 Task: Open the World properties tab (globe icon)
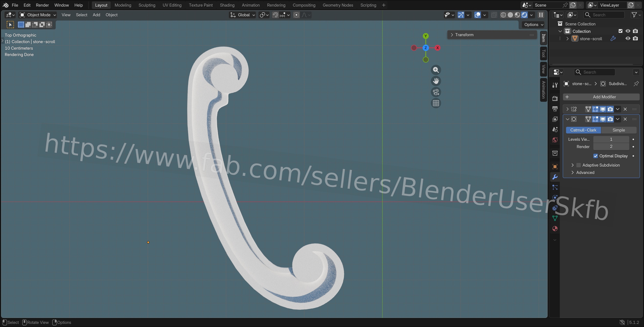point(555,140)
